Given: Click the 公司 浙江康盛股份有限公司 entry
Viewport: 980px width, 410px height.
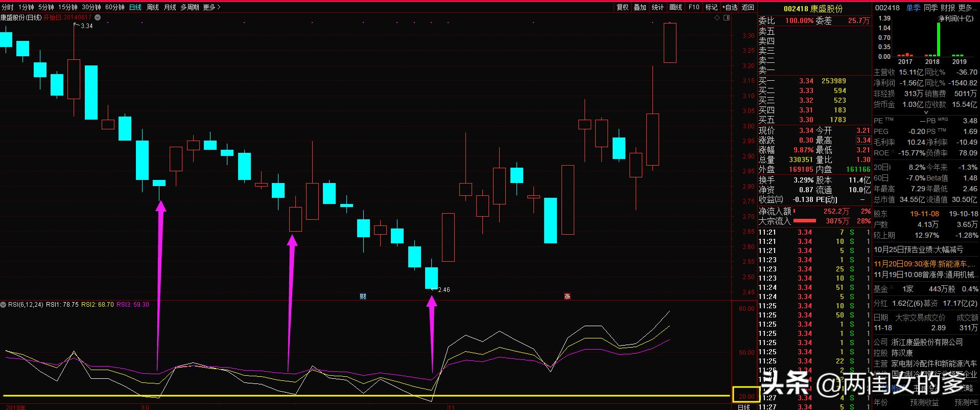Looking at the screenshot, I should coord(918,342).
